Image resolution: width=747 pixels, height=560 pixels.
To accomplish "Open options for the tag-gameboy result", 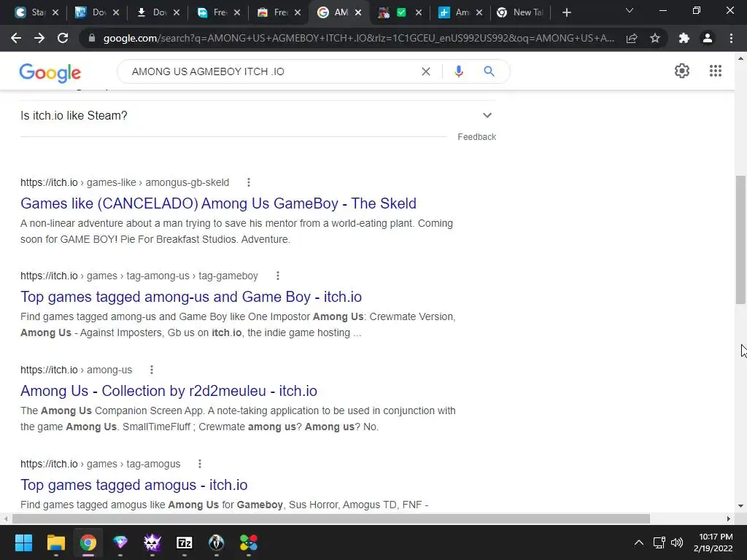I will coord(278,276).
